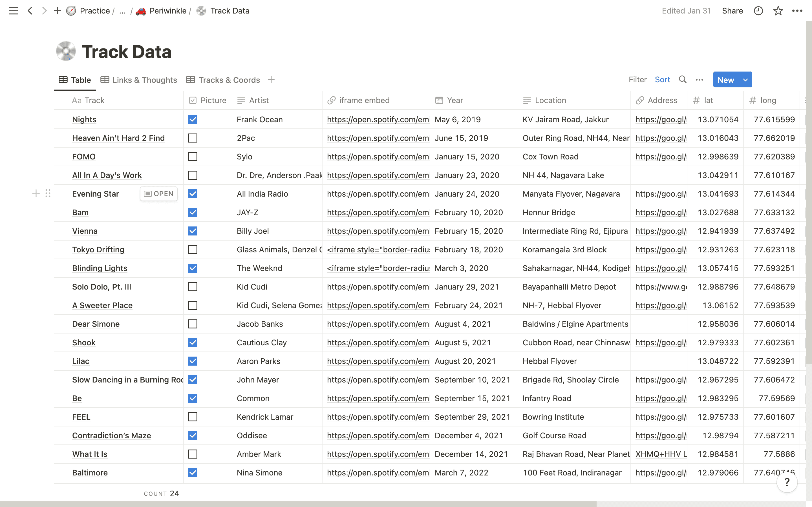Switch to Links & Thoughts tab
Image resolution: width=812 pixels, height=507 pixels.
139,80
